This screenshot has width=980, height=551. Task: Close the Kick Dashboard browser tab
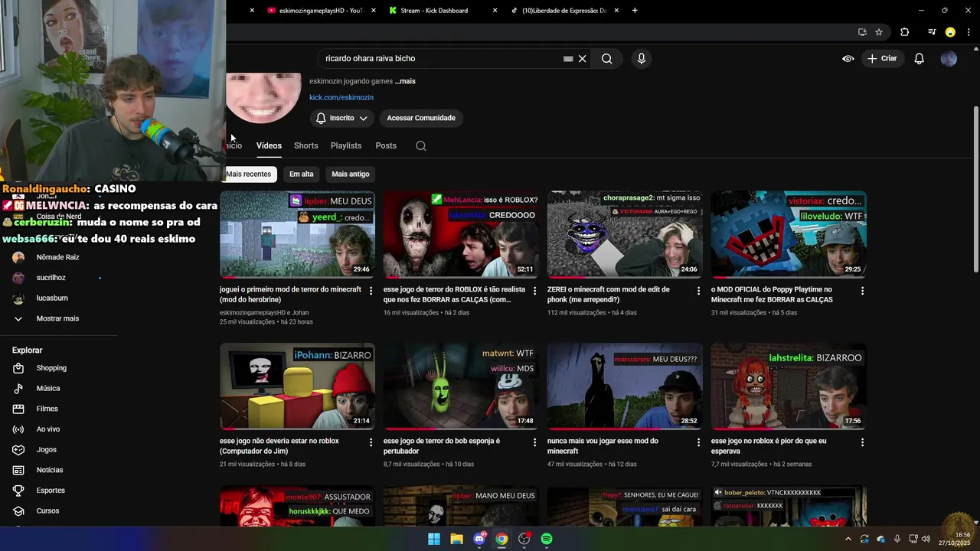(495, 11)
